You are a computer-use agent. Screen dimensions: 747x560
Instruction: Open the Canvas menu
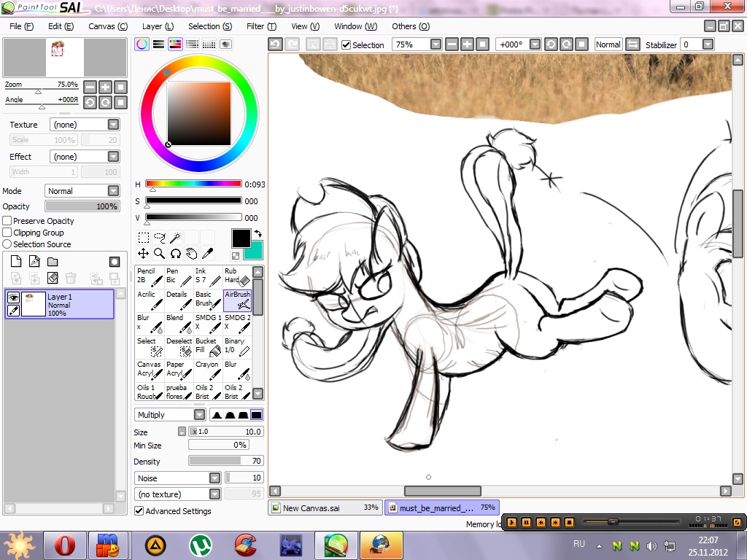coord(108,26)
